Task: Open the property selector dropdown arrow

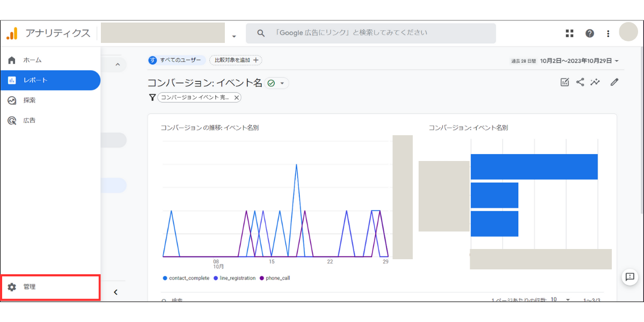Action: tap(234, 36)
